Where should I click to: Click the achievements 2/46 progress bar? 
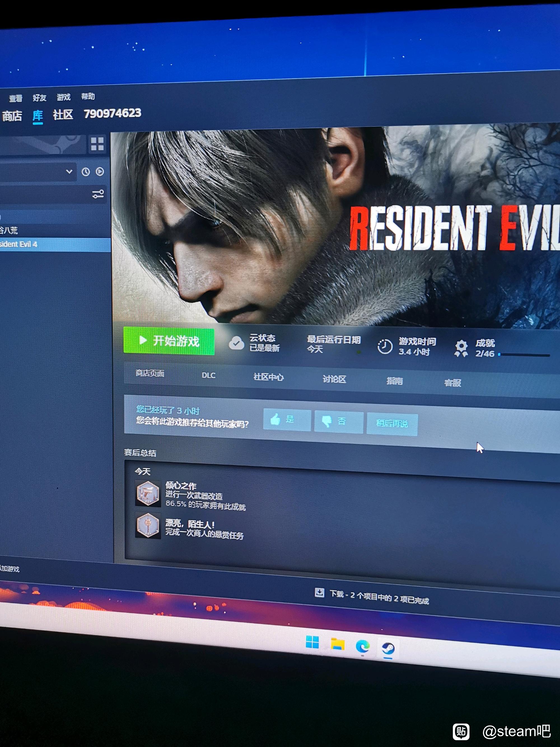click(524, 355)
